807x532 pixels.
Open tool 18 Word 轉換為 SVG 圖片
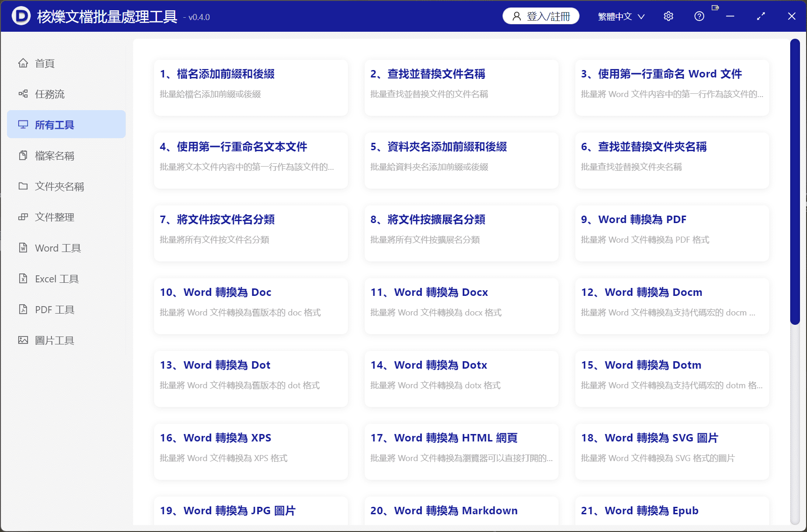pyautogui.click(x=672, y=452)
